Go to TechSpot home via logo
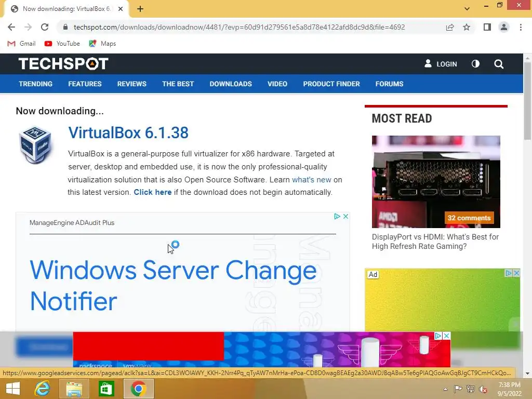This screenshot has height=399, width=532. point(63,64)
